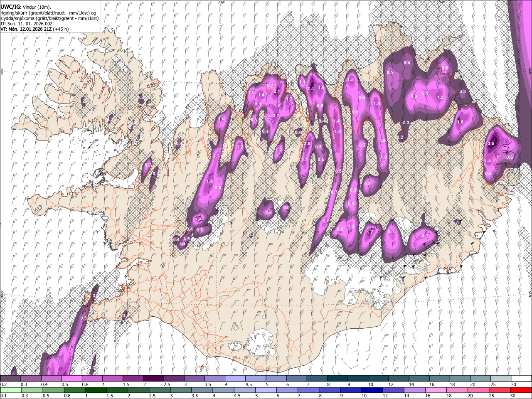The image size is (532, 399).
Task: Click the 'VT: Mán. 12.01.2026 21Z' valid time
Action: coord(25,29)
